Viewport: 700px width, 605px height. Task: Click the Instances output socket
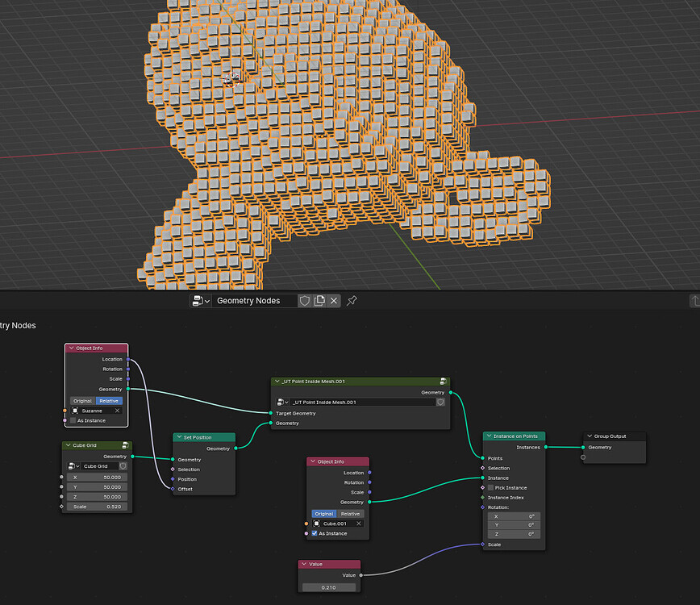pyautogui.click(x=545, y=448)
